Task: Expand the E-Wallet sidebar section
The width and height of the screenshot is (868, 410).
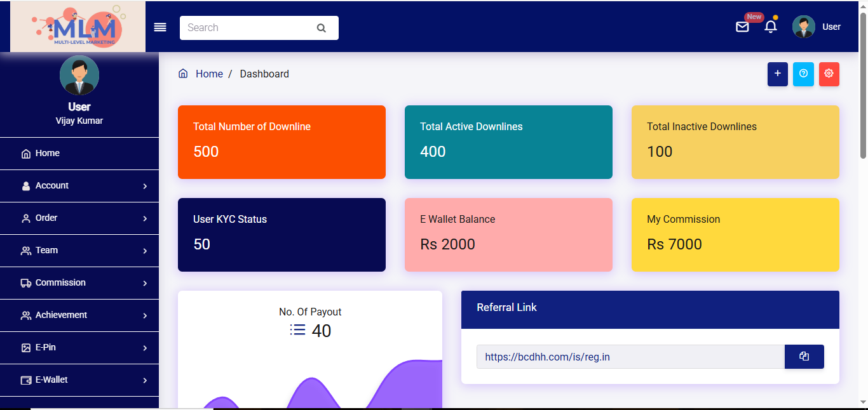Action: [79, 380]
